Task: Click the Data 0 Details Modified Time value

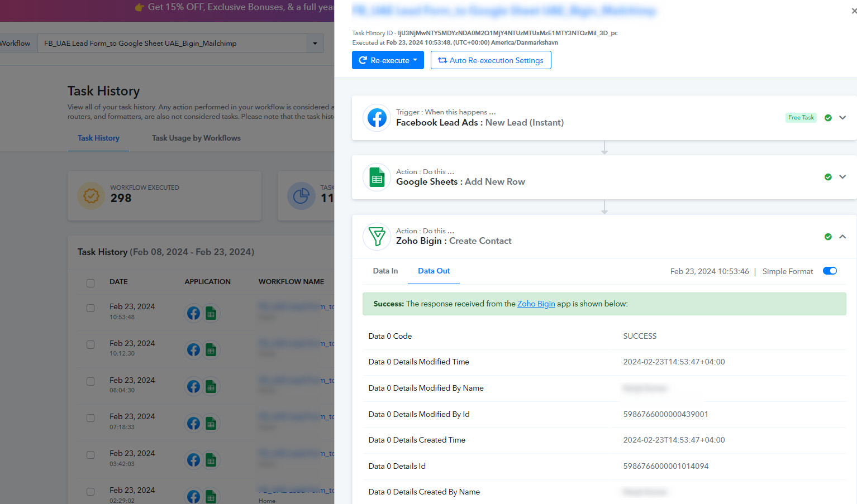Action: click(674, 362)
